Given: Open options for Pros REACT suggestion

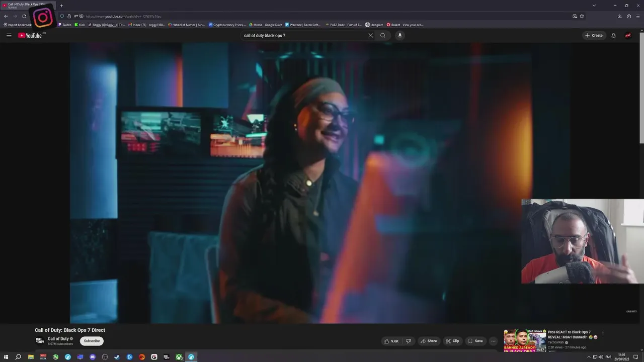Looking at the screenshot, I should [x=603, y=332].
